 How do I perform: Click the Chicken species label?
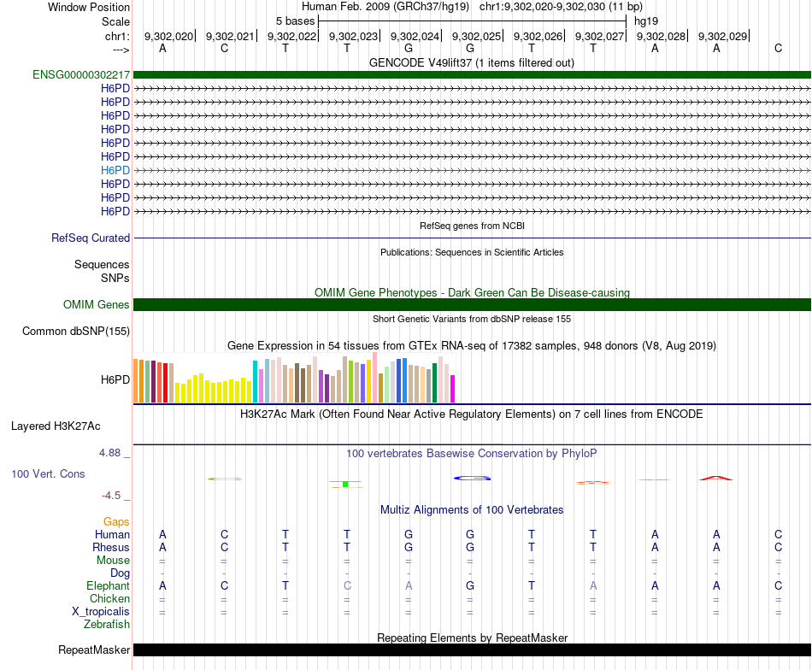tap(109, 599)
